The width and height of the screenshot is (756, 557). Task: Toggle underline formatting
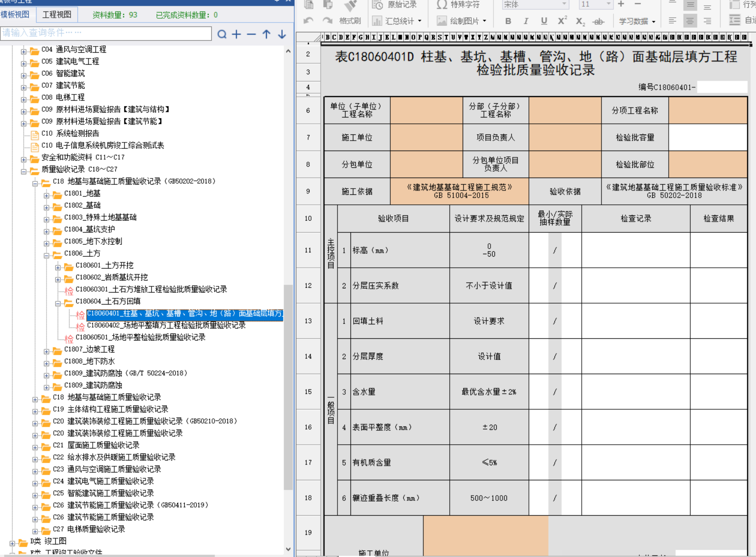(543, 21)
